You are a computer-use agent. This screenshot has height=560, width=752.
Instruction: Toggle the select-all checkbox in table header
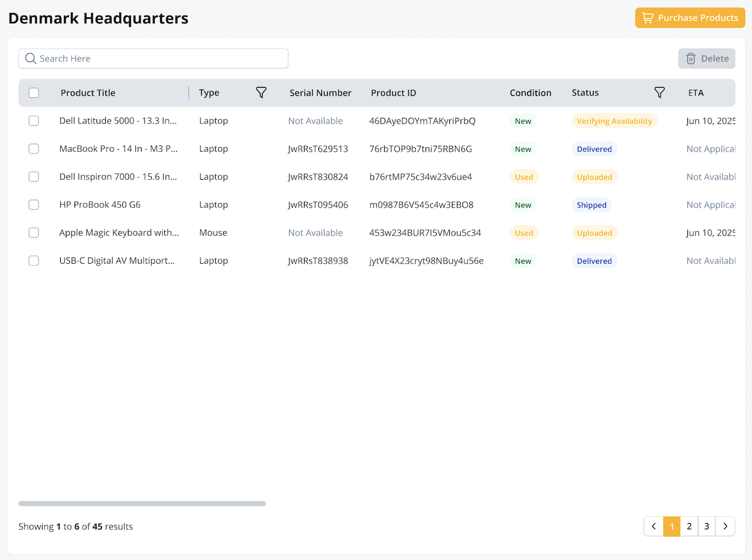[34, 93]
